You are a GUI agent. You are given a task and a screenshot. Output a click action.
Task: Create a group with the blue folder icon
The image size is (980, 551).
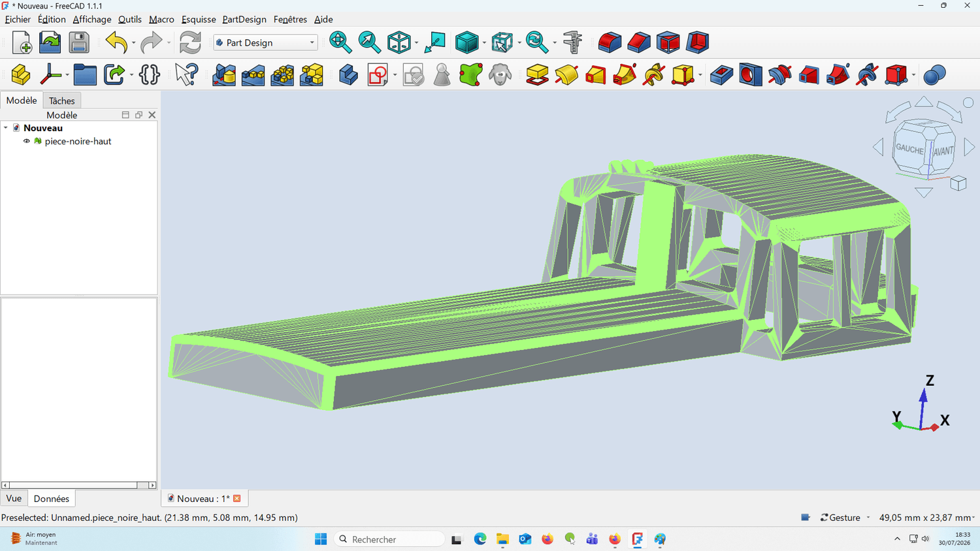click(85, 75)
